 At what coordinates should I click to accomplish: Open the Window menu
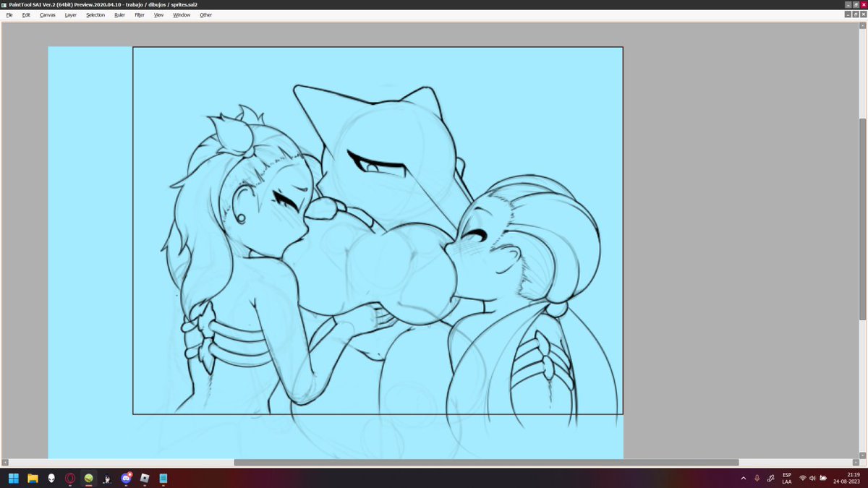(x=182, y=14)
